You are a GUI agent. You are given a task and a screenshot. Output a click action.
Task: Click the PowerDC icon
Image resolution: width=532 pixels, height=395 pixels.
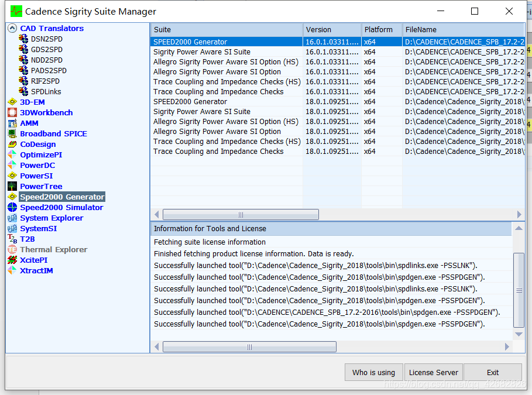pos(12,165)
